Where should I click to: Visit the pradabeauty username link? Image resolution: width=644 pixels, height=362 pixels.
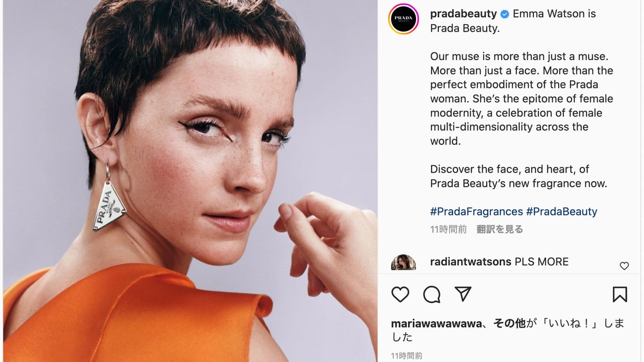pyautogui.click(x=464, y=14)
